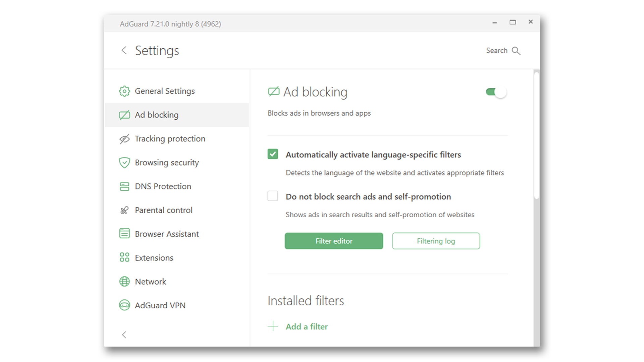Click the Tracking protection crossed-eye icon

pyautogui.click(x=124, y=138)
